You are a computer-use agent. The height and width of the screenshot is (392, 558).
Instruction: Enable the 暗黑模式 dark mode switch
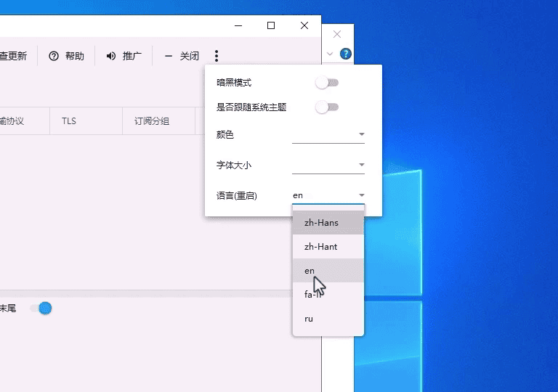pos(327,83)
